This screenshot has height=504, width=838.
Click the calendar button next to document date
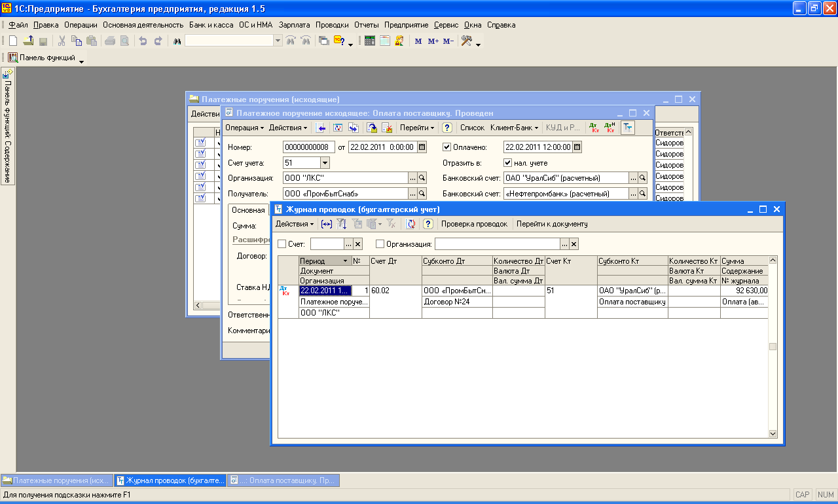pos(422,147)
